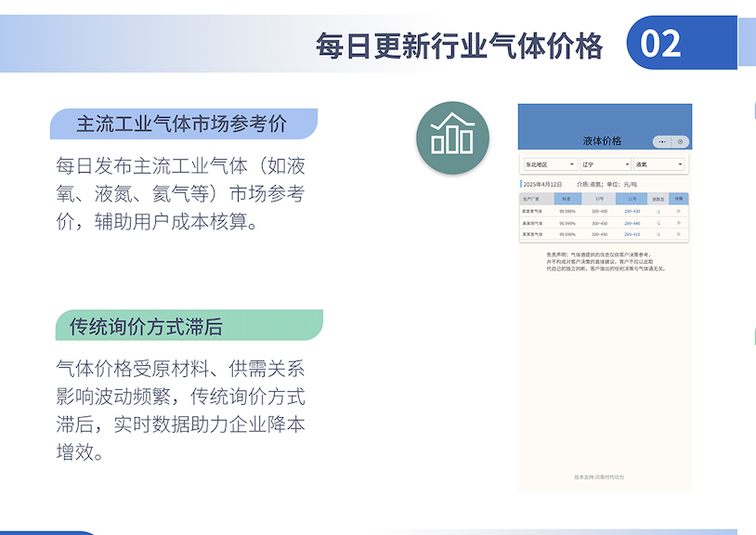Open details arrow for the 280-440 row
756x535 pixels.
coord(678,223)
